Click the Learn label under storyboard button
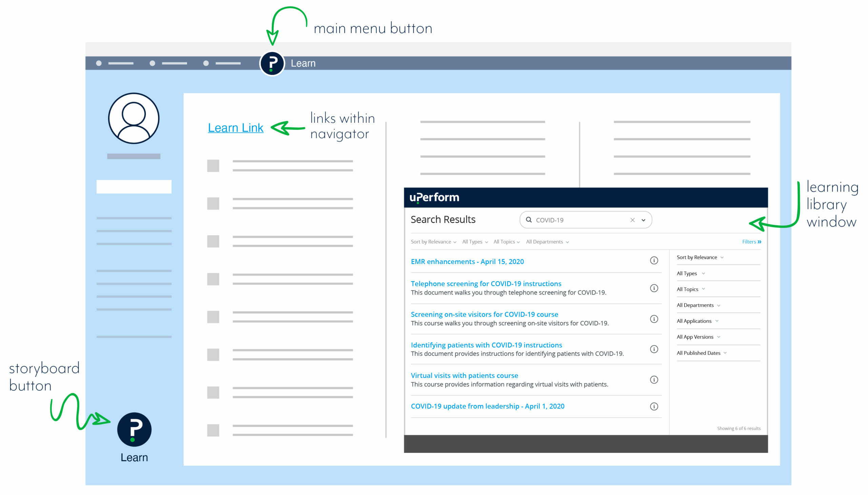868x495 pixels. pyautogui.click(x=134, y=457)
